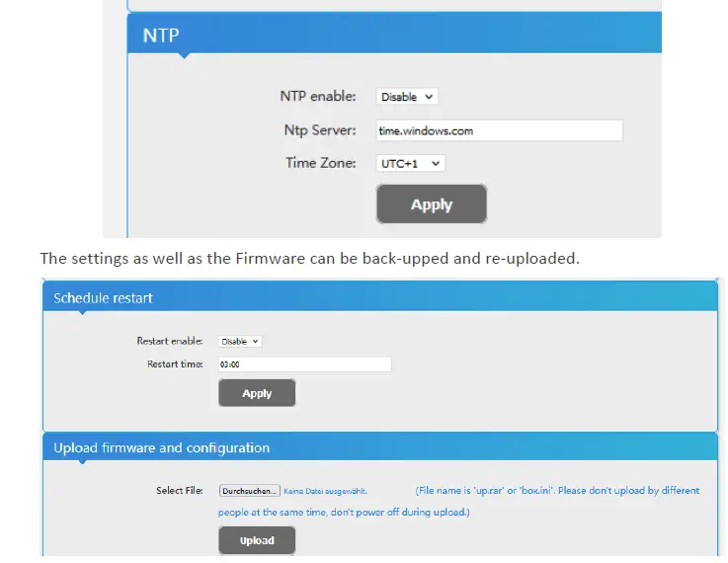
Task: Open the NTP enable dropdown
Action: [407, 97]
